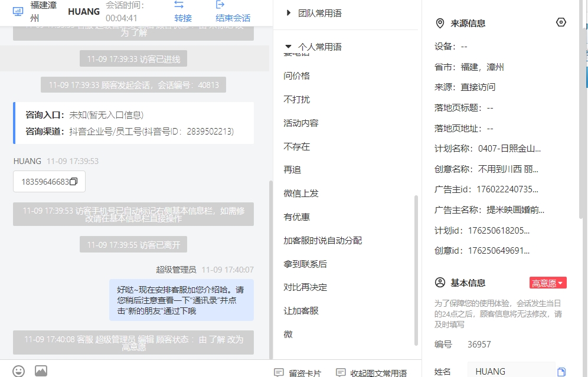This screenshot has width=588, height=377.
Task: Click the 姓名 input field containing HUANG
Action: point(511,371)
